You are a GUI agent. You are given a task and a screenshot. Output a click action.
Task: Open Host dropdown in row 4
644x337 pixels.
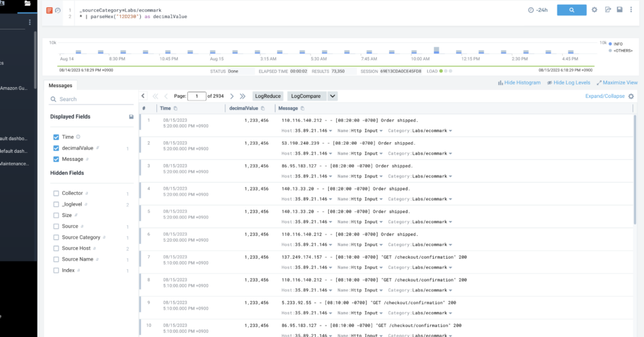[330, 199]
